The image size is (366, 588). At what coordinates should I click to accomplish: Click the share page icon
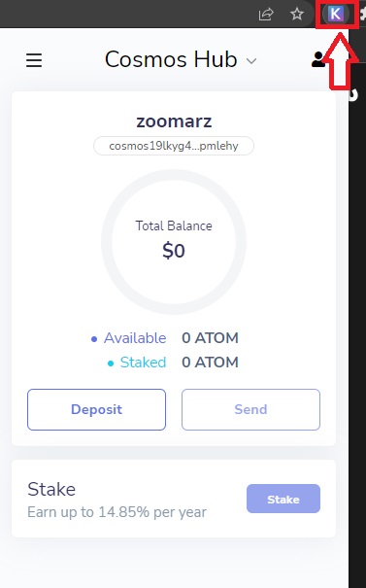266,15
